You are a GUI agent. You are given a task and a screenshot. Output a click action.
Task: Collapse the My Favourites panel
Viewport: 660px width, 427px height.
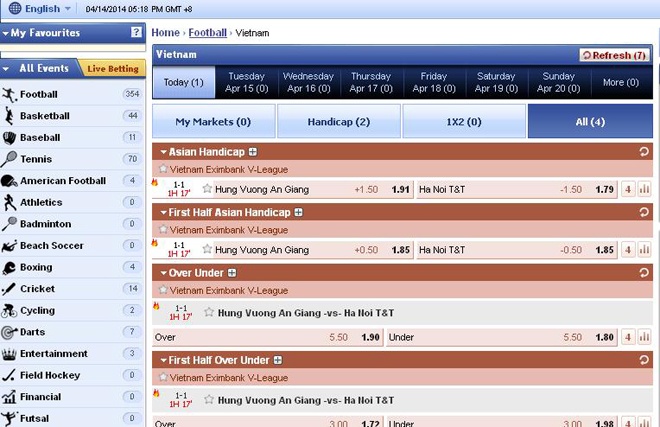pos(6,33)
